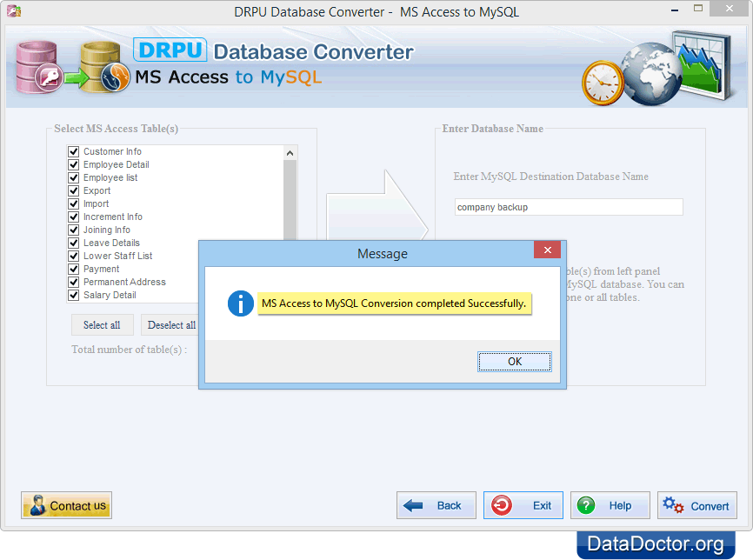Toggle Lower Staff List checkbox

74,256
